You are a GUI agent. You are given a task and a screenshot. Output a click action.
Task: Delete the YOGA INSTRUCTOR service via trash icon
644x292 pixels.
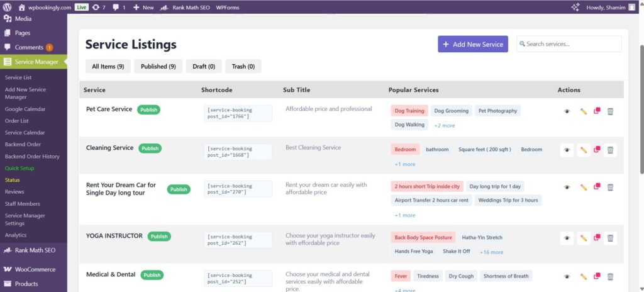610,238
